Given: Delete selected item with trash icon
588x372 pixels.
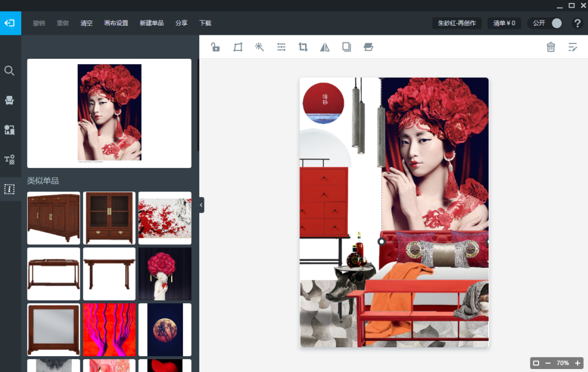Looking at the screenshot, I should [550, 47].
